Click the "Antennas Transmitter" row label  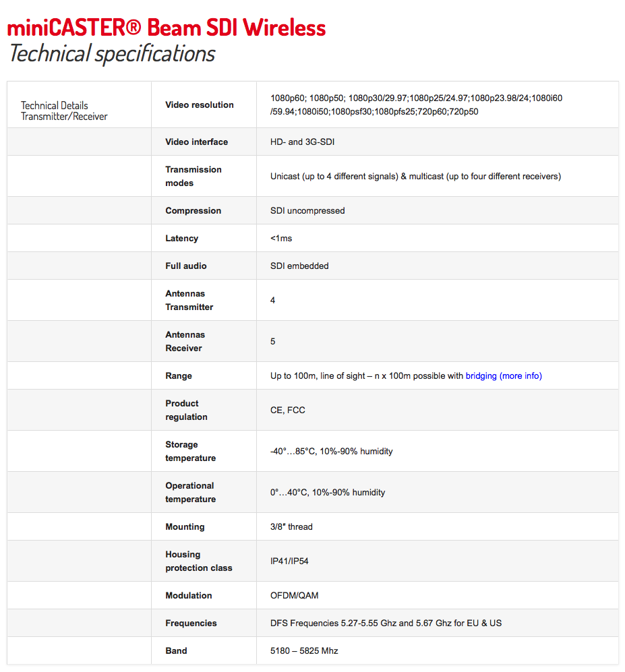189,301
